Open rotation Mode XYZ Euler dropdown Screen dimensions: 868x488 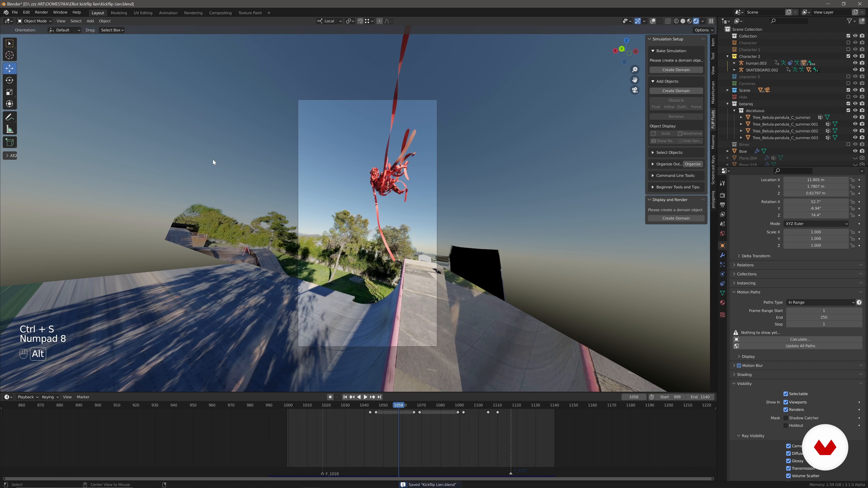pos(816,224)
